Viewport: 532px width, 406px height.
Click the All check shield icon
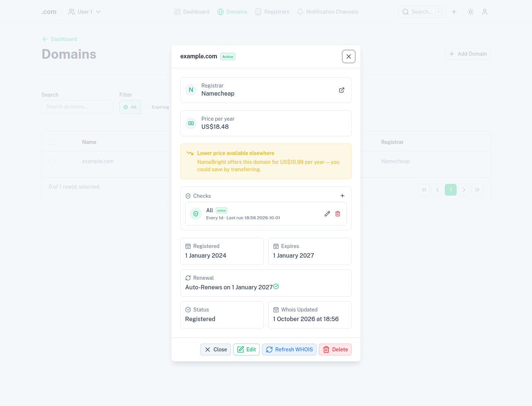(196, 214)
